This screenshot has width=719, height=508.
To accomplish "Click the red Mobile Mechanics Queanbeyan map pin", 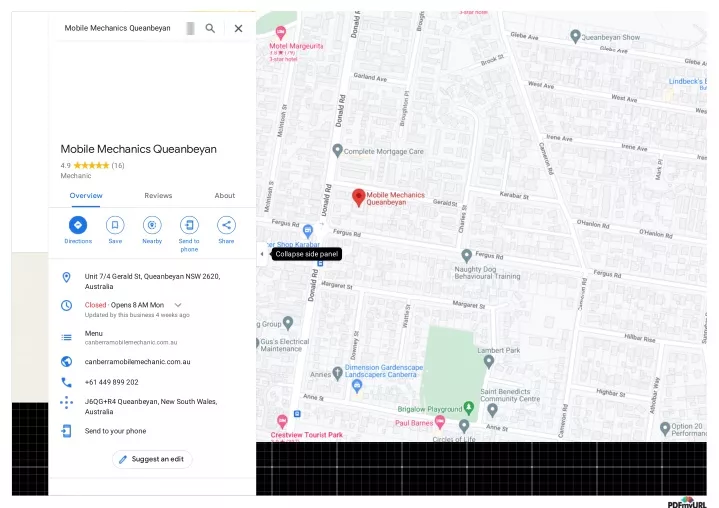I will [359, 198].
